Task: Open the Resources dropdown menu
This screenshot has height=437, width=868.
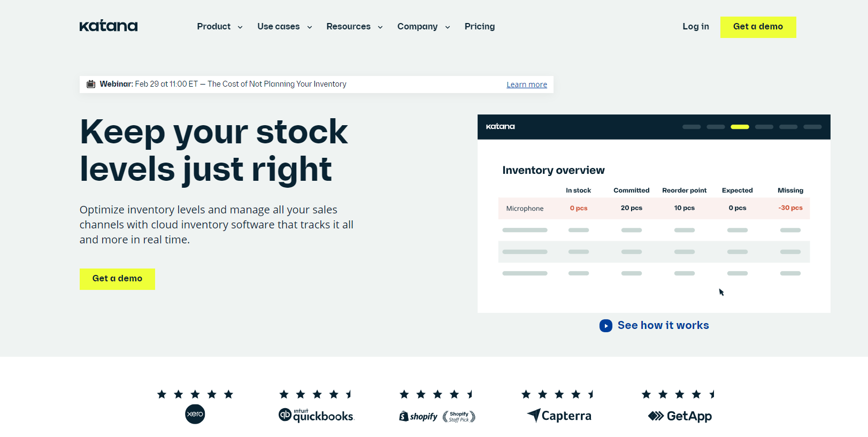Action: click(354, 27)
